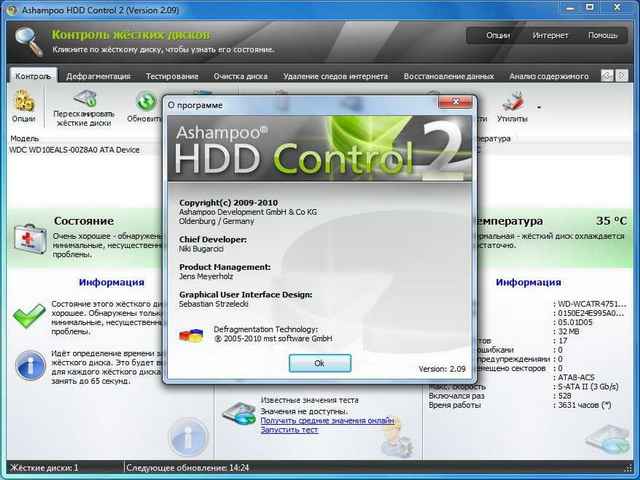Image resolution: width=640 pixels, height=480 pixels.
Task: Click the Опции toolbar icon
Action: pyautogui.click(x=23, y=102)
